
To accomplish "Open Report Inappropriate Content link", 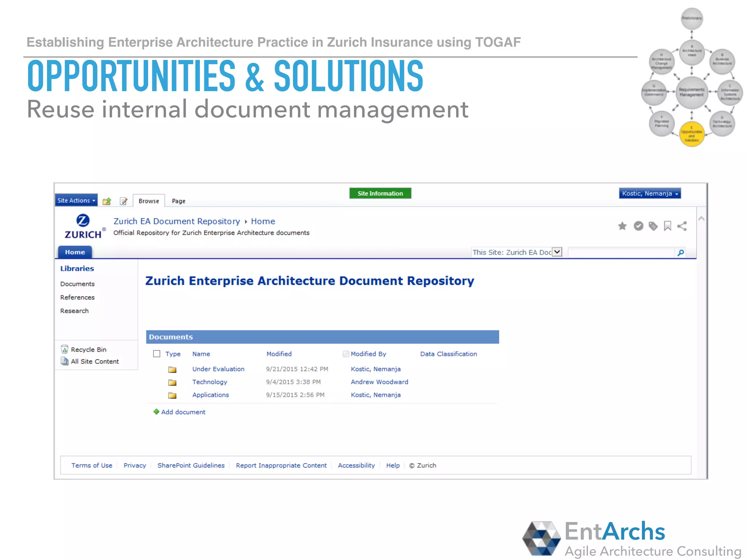I will tap(281, 466).
